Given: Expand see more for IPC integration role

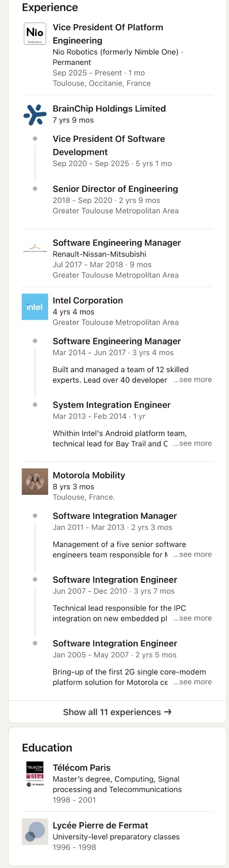Looking at the screenshot, I should 192,618.
